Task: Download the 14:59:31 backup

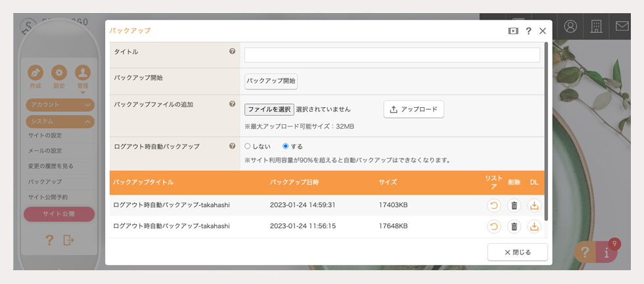Action: click(x=534, y=205)
